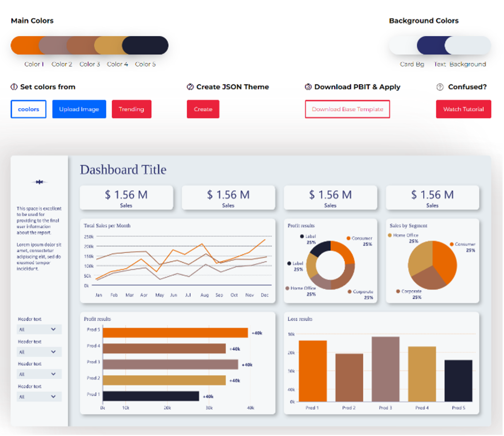This screenshot has height=436, width=504.
Task: Select the Text color swatch
Action: [431, 46]
